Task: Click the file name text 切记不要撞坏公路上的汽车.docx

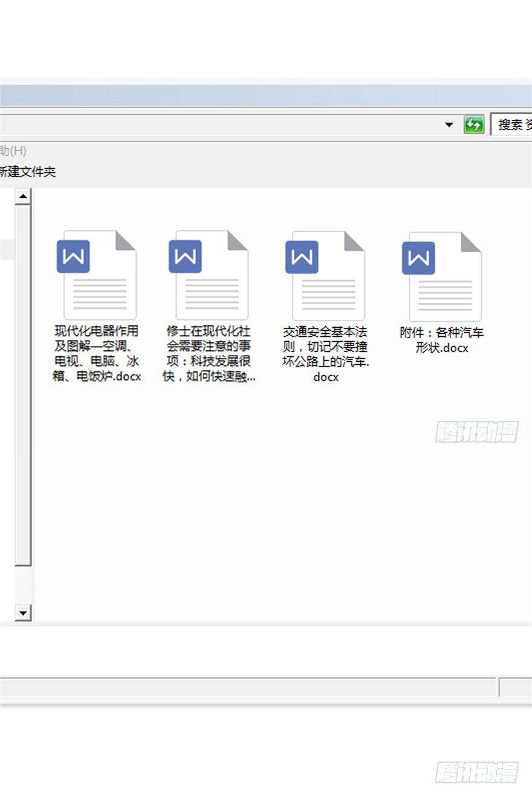Action: [x=325, y=354]
